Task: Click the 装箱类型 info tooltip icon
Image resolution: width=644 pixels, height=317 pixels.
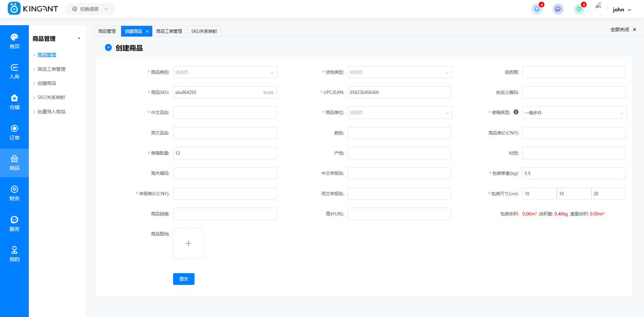Action: [516, 112]
